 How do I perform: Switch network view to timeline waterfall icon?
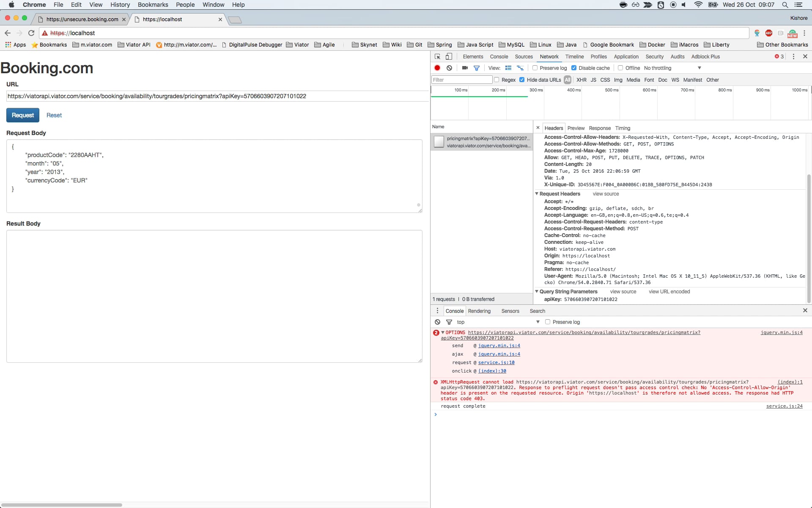pos(520,68)
